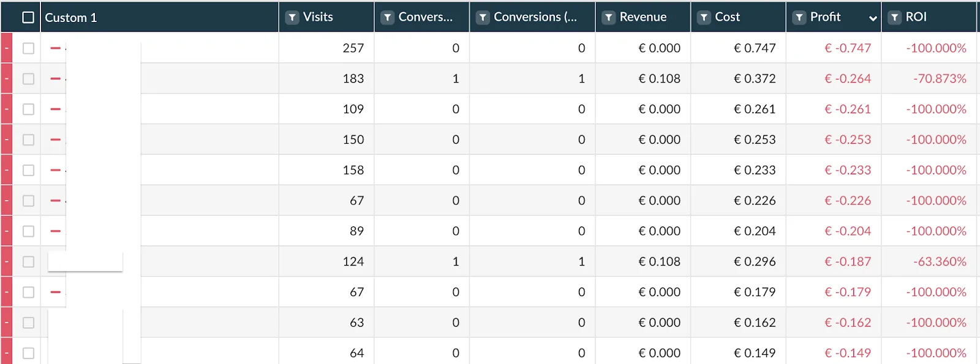Screen dimensions: 980x364
Task: Click red side marker on 150 visits row
Action: click(x=7, y=139)
